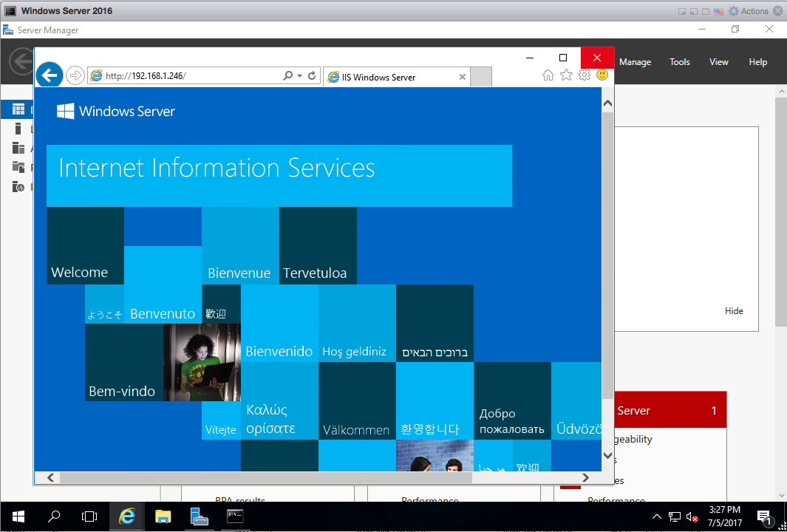Click the browser vertical scroll up arrow
This screenshot has height=532, width=787.
607,103
